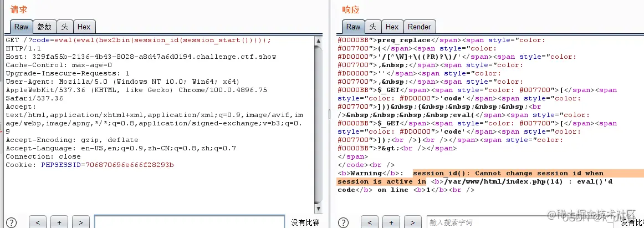Click the <b>Warning</b> text in response
This screenshot has width=644, height=228.
coord(369,173)
